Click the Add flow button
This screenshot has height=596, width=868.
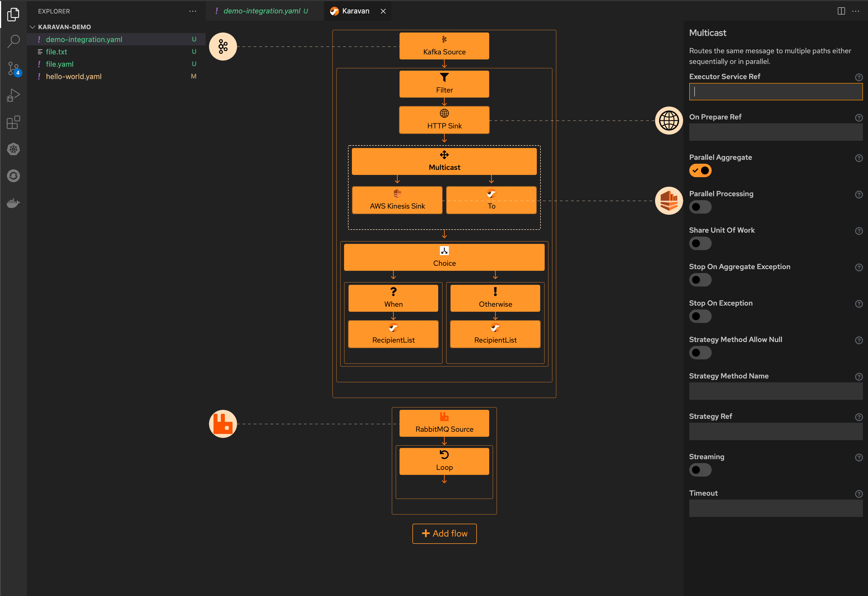pyautogui.click(x=444, y=533)
